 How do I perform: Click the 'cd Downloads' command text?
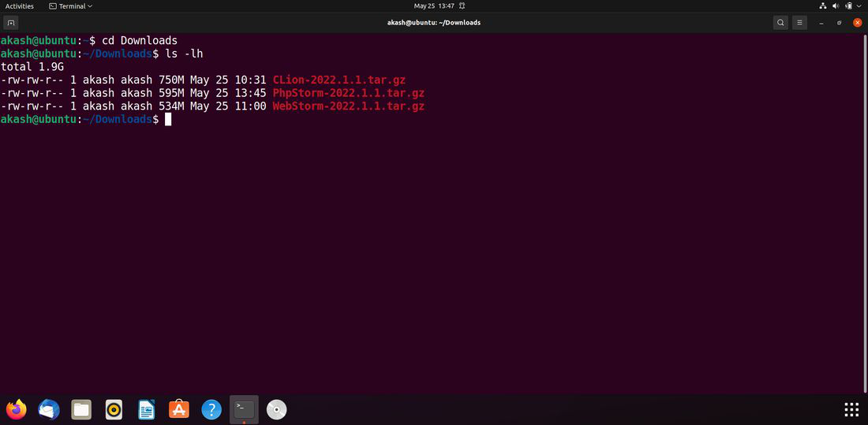tap(140, 40)
